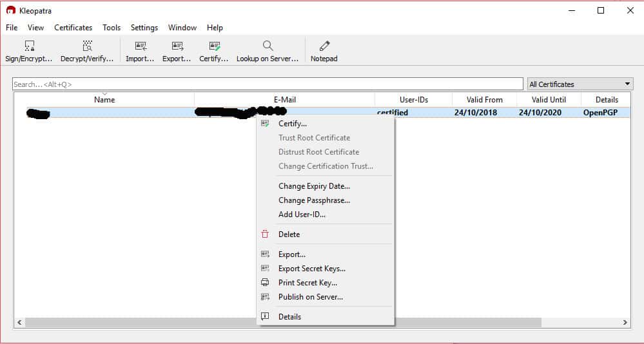The image size is (644, 344).
Task: Maximize the Kleopatra window
Action: coord(600,10)
